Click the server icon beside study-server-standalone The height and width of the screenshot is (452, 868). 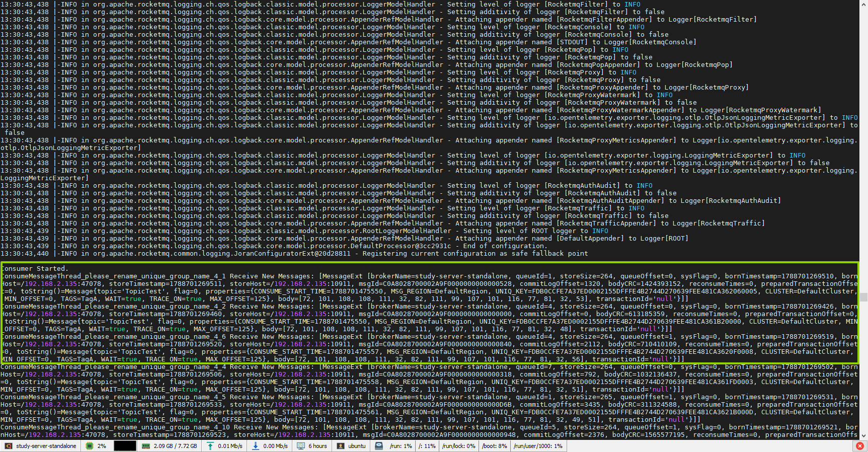point(9,446)
